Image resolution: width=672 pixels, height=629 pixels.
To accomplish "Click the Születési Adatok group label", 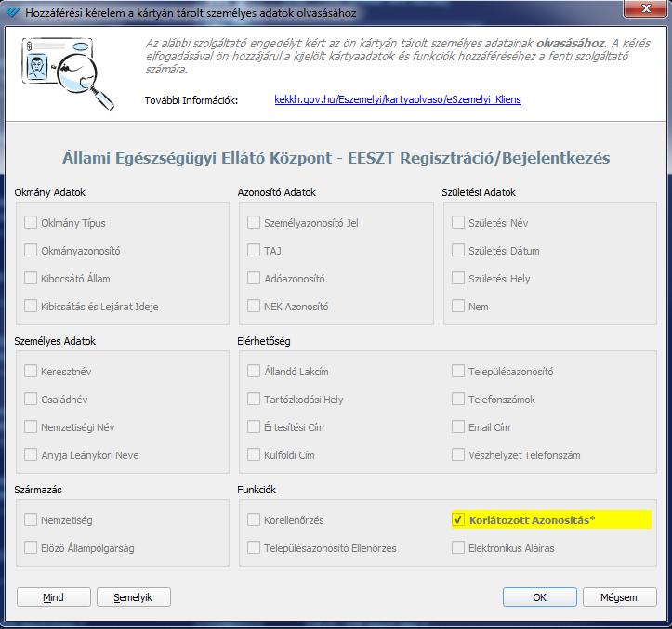I will (x=479, y=192).
